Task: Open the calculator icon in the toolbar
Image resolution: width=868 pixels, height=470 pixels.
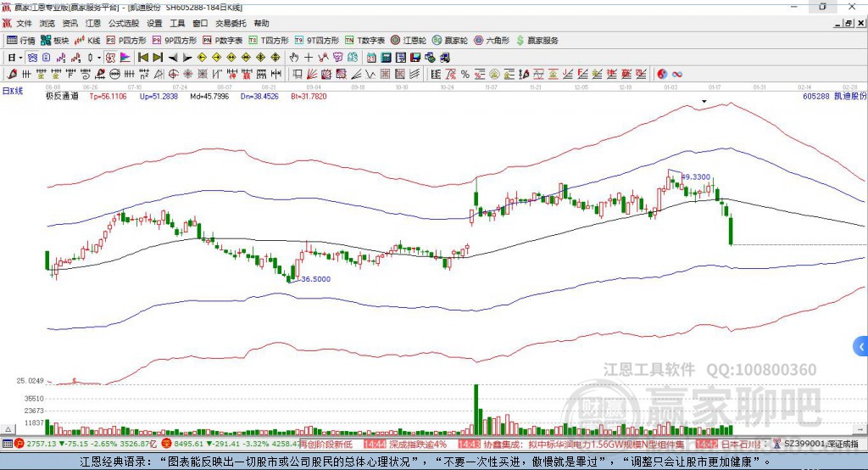Action: click(x=386, y=57)
